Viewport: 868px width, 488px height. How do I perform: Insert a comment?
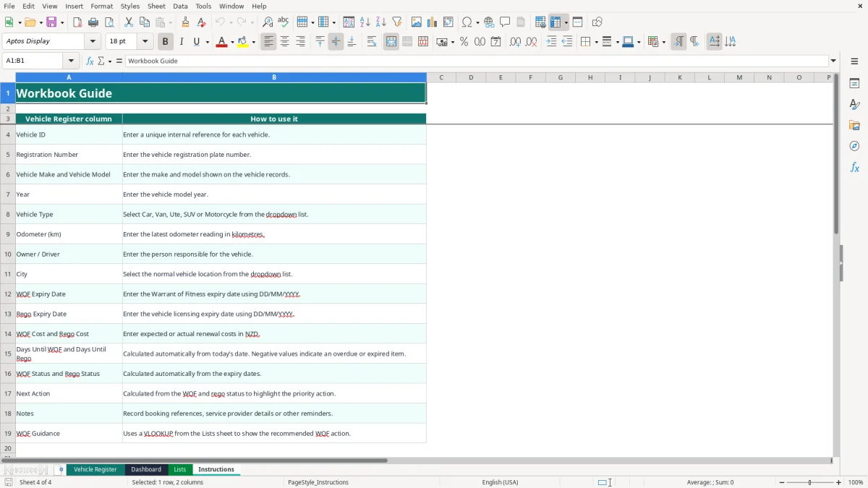point(505,22)
